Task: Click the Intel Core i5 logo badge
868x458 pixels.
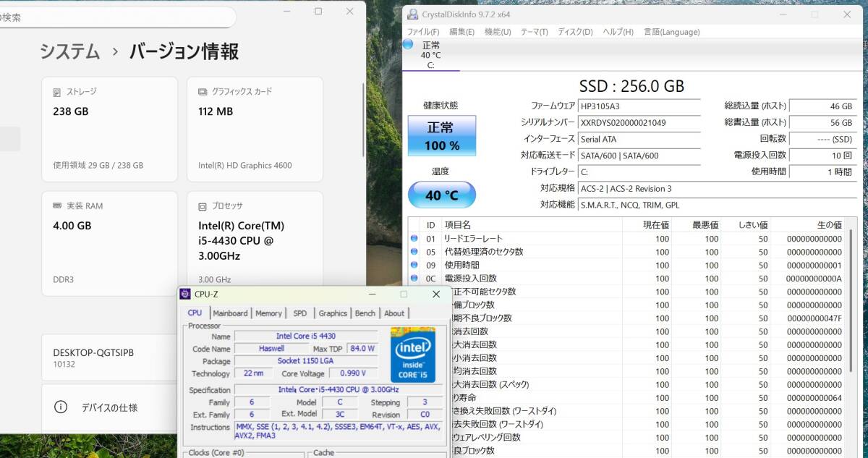Action: point(412,355)
